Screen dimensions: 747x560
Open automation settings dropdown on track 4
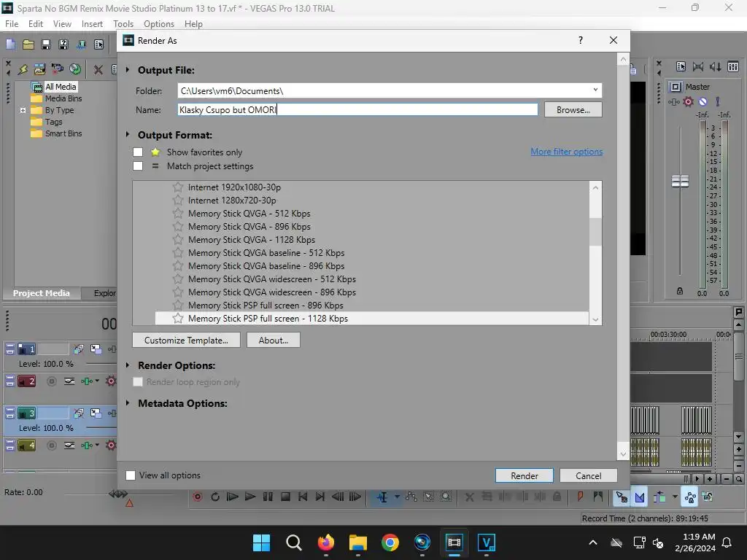[97, 445]
